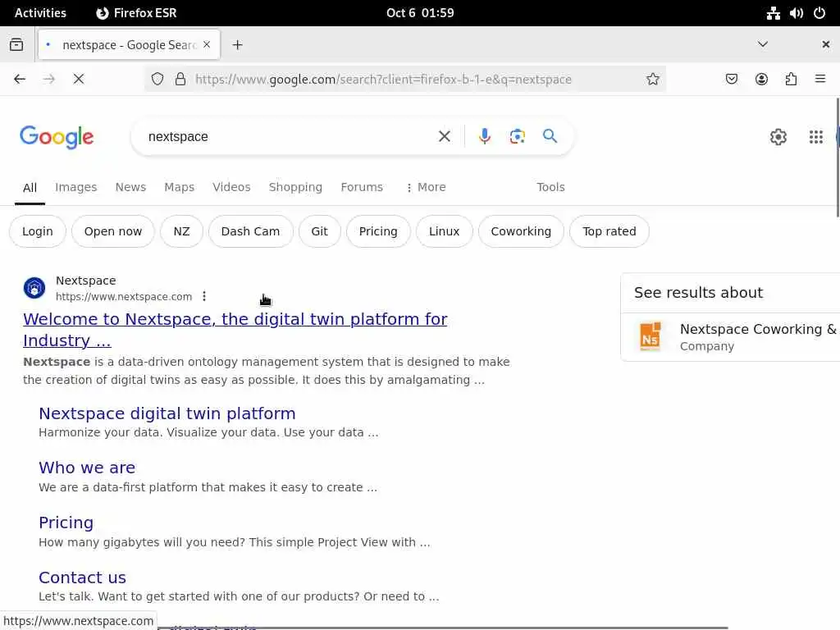Open a new tab

coord(237,45)
